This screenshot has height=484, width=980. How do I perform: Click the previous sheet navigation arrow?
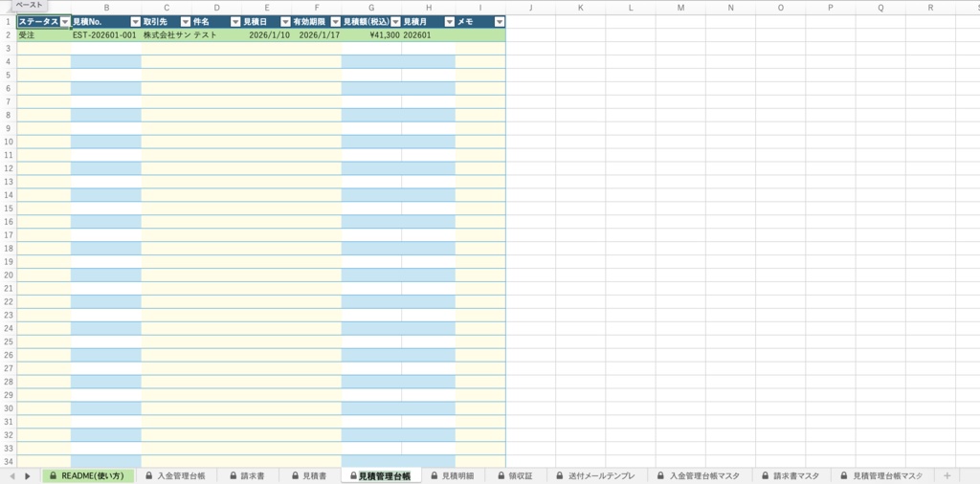click(11, 476)
